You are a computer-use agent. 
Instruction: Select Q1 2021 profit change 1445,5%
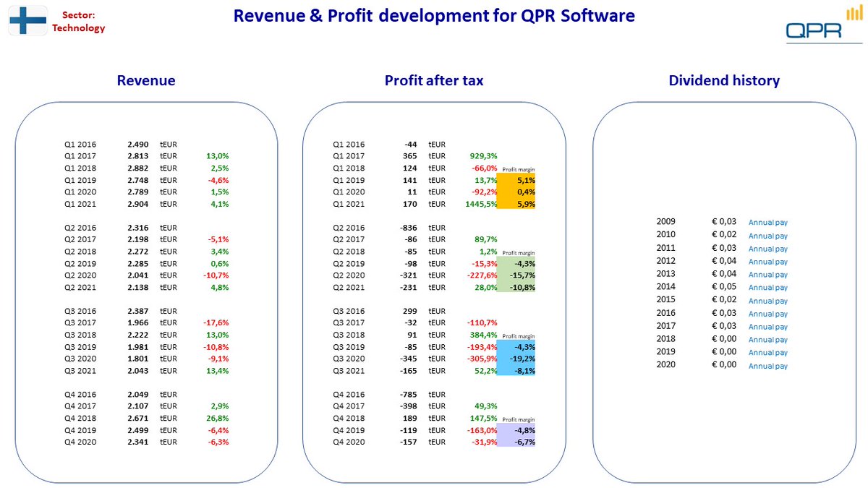coord(481,204)
